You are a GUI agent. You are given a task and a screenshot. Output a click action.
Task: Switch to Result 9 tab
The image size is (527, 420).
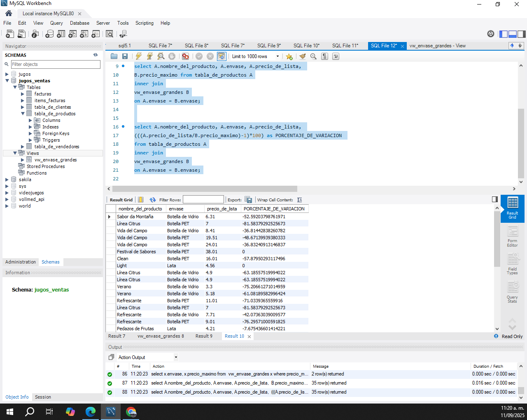pos(204,336)
